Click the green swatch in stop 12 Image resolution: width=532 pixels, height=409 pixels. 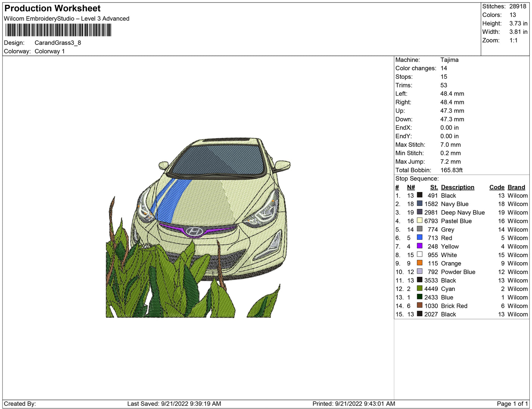[419, 288]
